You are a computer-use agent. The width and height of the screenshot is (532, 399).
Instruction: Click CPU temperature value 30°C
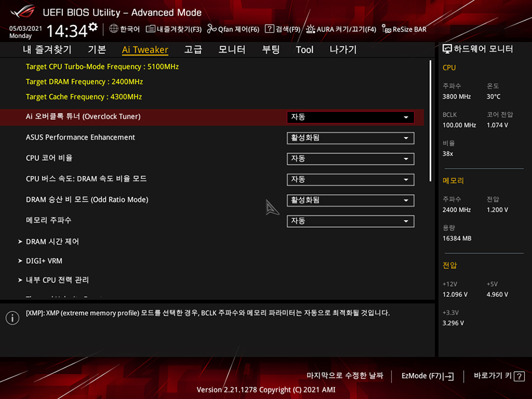click(493, 97)
